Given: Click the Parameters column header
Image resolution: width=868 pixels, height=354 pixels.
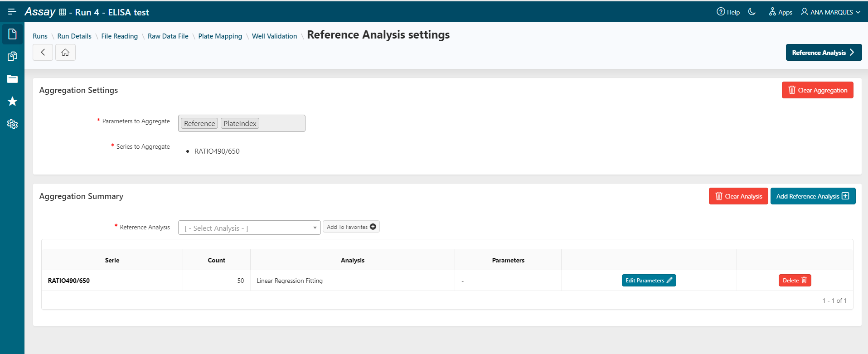Looking at the screenshot, I should [508, 260].
